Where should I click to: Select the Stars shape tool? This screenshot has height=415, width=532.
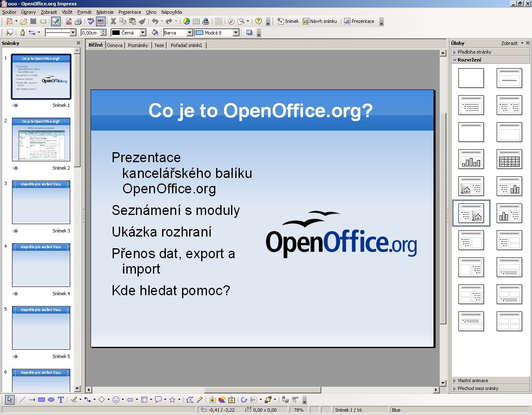point(172,400)
